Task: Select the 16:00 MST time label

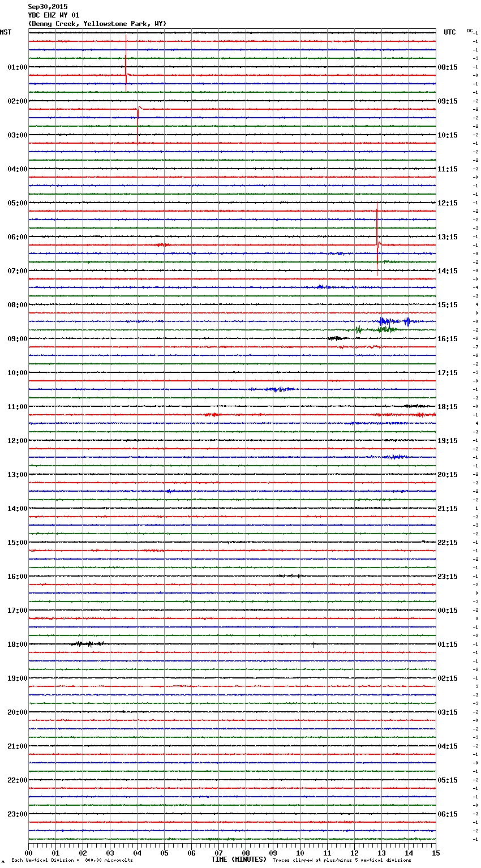Action: pyautogui.click(x=18, y=577)
